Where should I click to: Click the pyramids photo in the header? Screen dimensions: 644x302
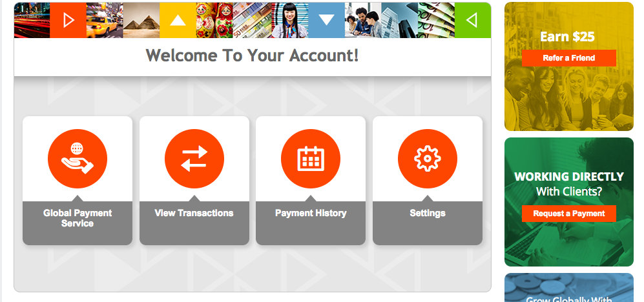point(141,20)
